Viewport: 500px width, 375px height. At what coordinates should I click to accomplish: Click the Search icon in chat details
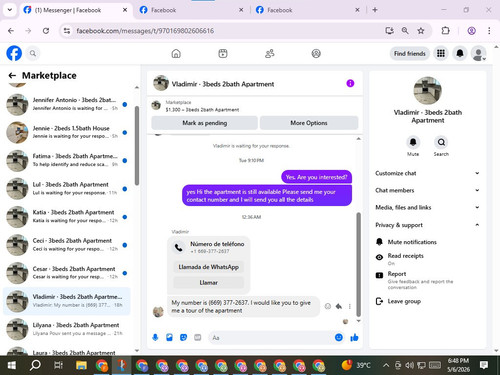pyautogui.click(x=441, y=142)
